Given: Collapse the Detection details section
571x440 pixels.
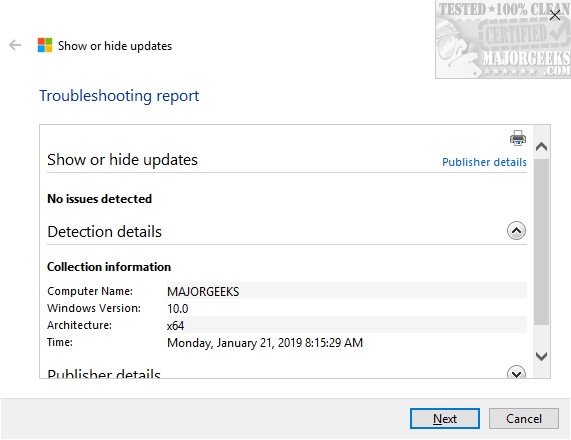Looking at the screenshot, I should (x=516, y=231).
